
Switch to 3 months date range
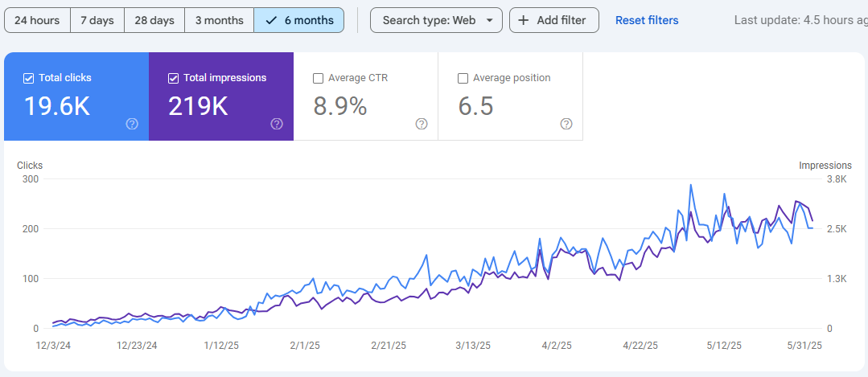click(219, 20)
